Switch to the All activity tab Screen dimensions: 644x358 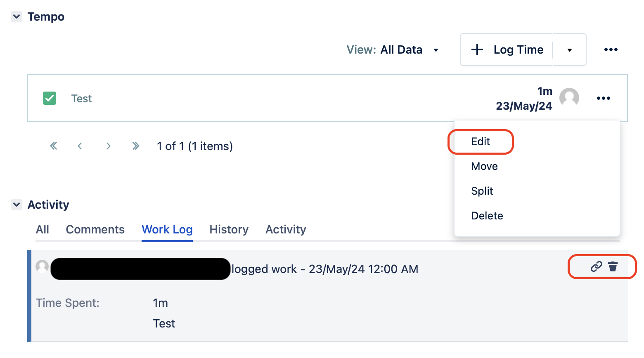(43, 229)
